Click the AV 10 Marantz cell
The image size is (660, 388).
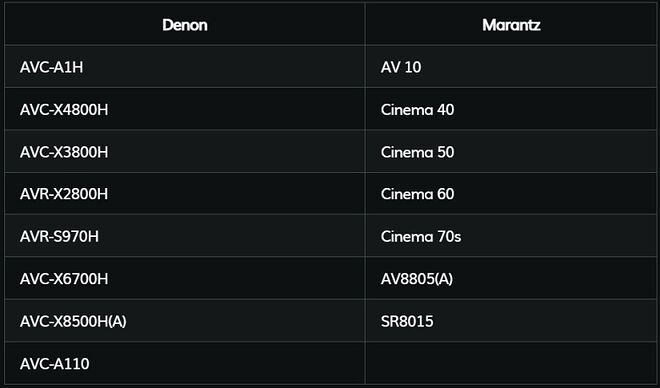[511, 66]
